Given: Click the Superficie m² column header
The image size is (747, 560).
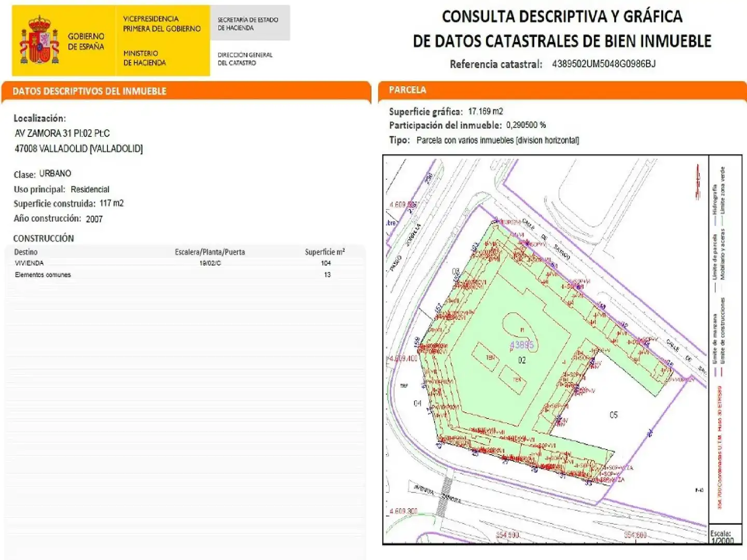Looking at the screenshot, I should coord(325,252).
